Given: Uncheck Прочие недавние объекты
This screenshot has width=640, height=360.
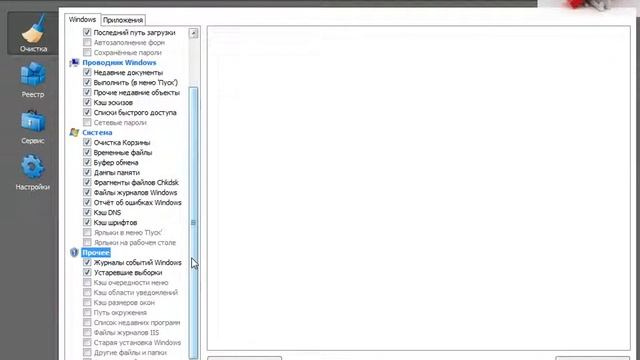Looking at the screenshot, I should (x=87, y=92).
